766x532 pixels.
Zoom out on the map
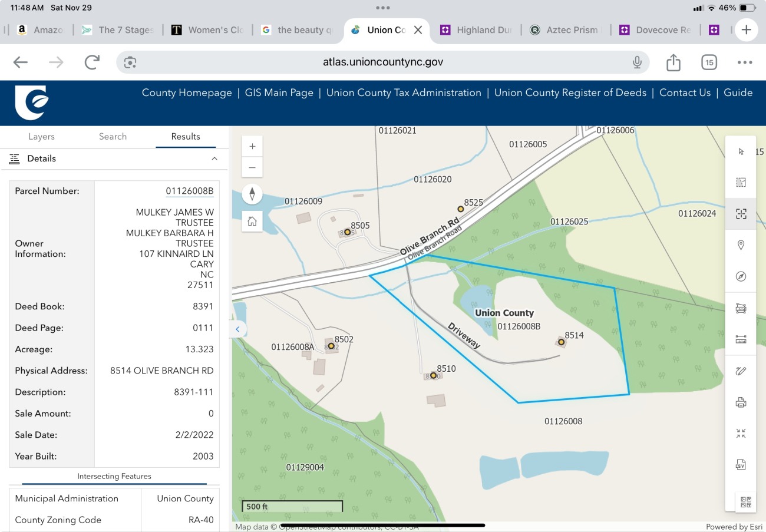pos(252,167)
